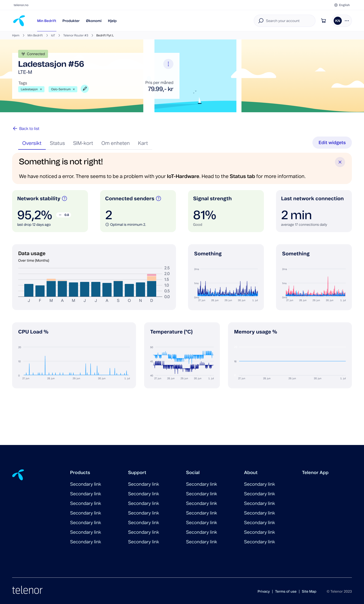Screen dimensions: 364x604
Task: Go to Telenor Router #3 breadcrumb
Action: (76, 35)
